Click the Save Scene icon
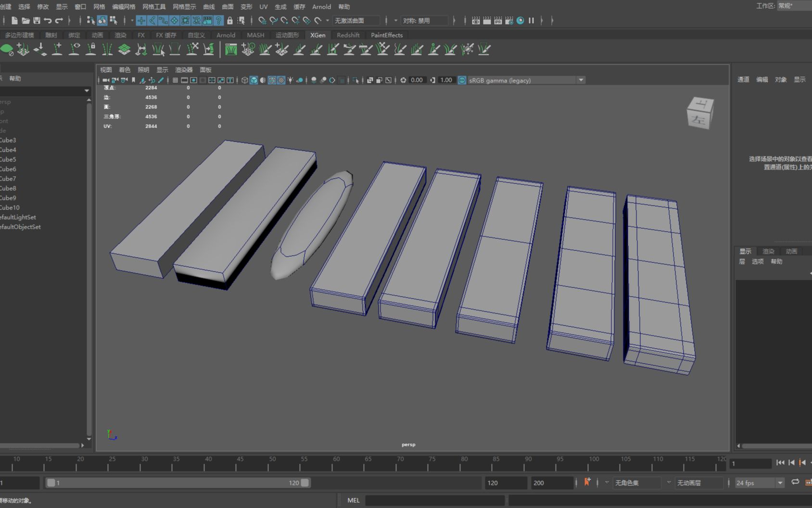This screenshot has height=508, width=812. (x=37, y=21)
